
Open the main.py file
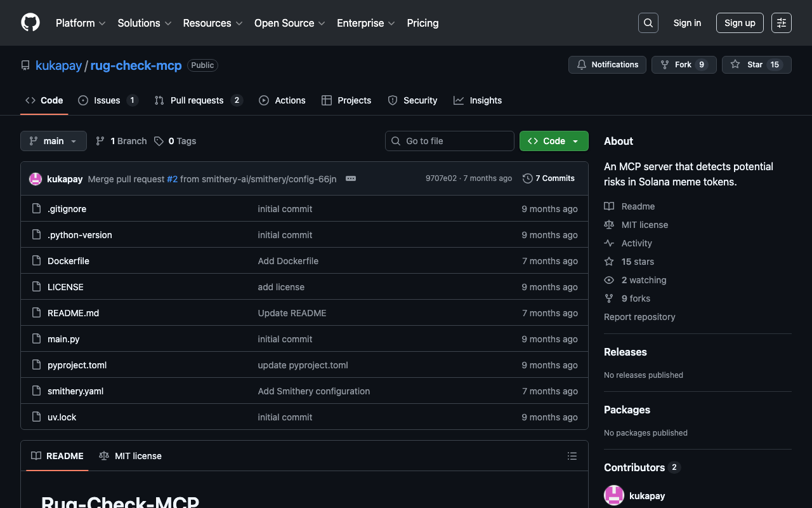pyautogui.click(x=63, y=339)
